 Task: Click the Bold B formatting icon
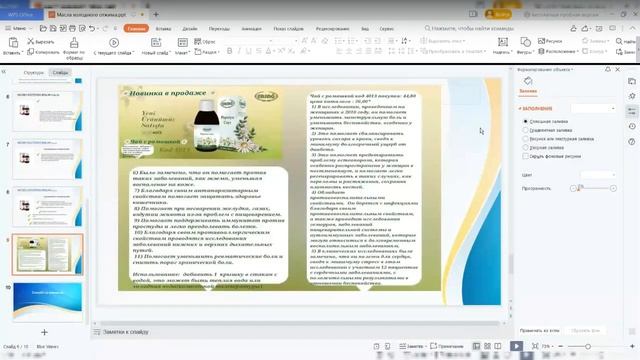pos(229,51)
